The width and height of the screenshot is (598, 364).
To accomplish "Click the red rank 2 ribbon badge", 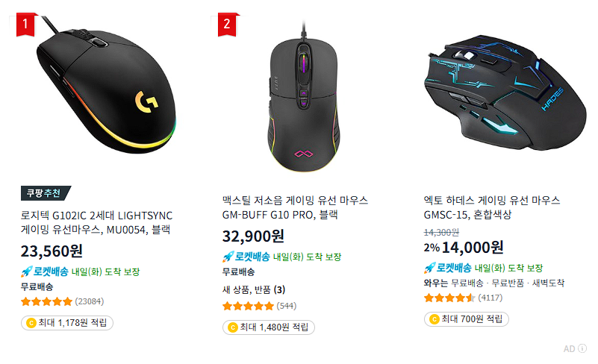I will tap(227, 25).
